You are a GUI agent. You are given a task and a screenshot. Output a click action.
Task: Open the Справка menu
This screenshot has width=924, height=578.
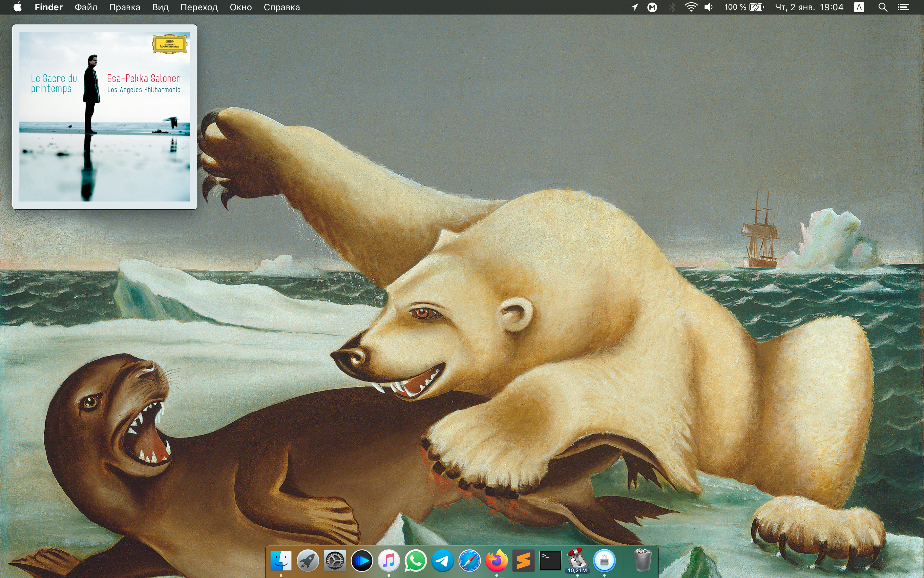[x=282, y=7]
